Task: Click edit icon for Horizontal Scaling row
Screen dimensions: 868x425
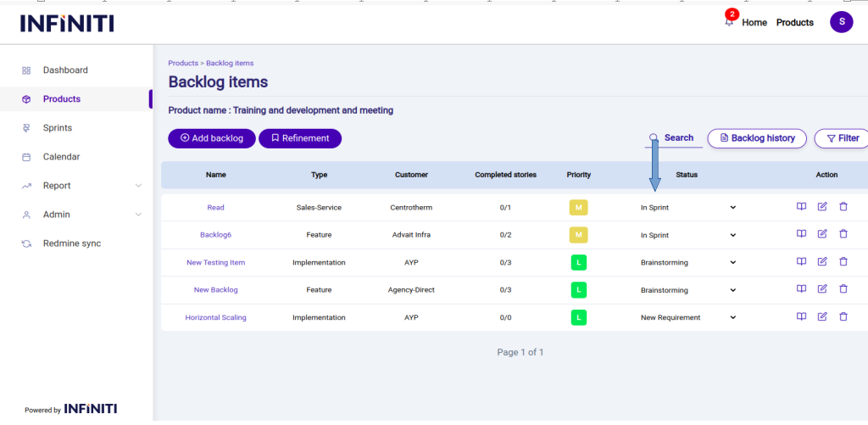Action: 822,316
